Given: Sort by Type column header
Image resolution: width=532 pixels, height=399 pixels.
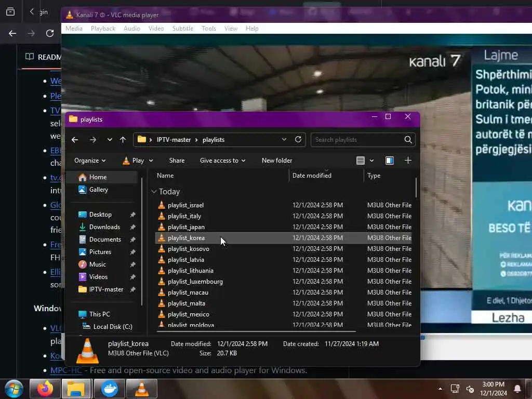Looking at the screenshot, I should (x=374, y=176).
